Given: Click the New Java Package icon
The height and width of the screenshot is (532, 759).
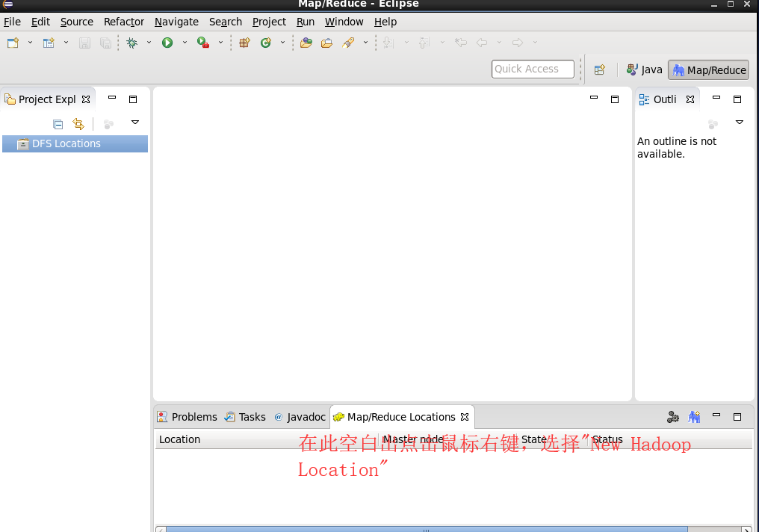Looking at the screenshot, I should [x=244, y=43].
